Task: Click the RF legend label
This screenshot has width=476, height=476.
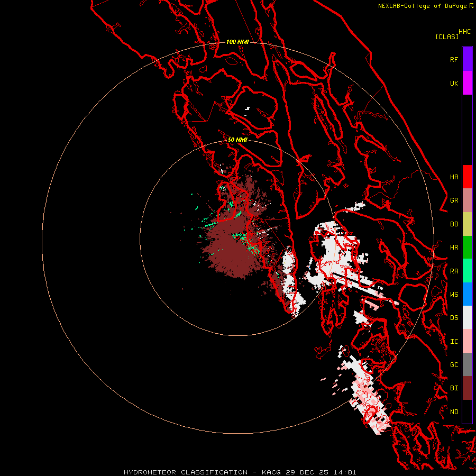Action: (x=454, y=59)
